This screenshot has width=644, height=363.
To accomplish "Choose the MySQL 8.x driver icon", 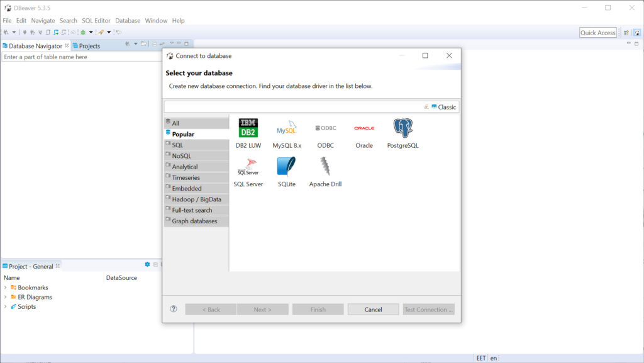I will point(287,128).
